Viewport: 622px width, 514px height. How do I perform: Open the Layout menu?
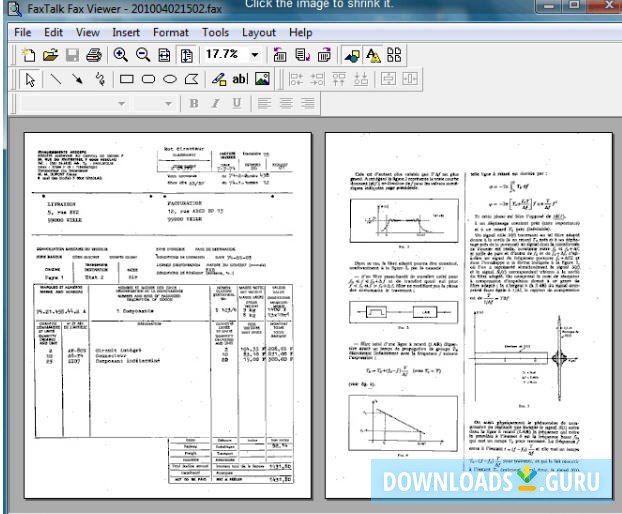(x=260, y=32)
